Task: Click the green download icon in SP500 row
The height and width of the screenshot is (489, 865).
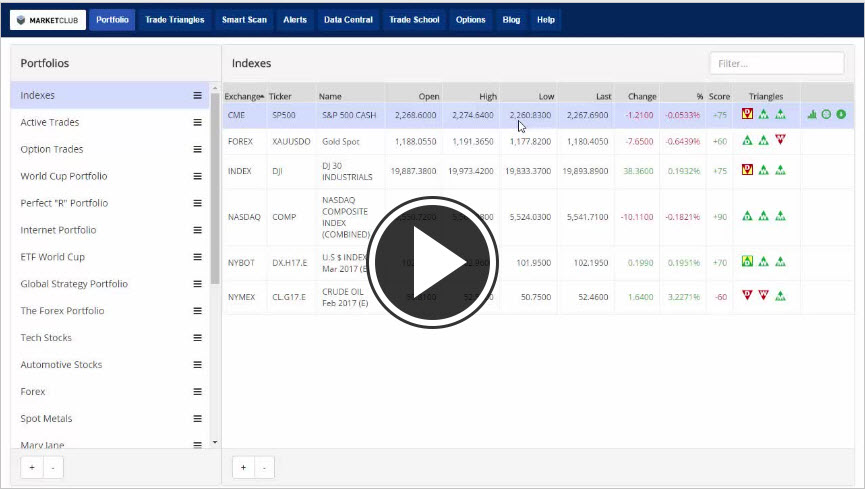Action: point(841,114)
